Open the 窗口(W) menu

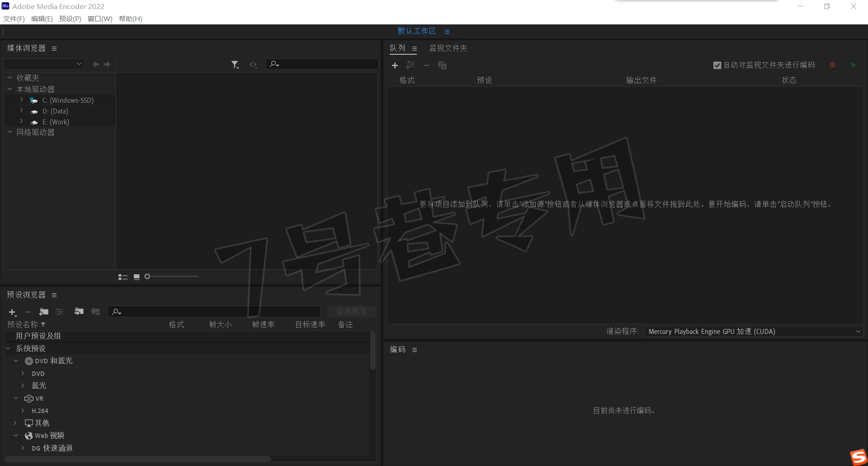point(100,19)
